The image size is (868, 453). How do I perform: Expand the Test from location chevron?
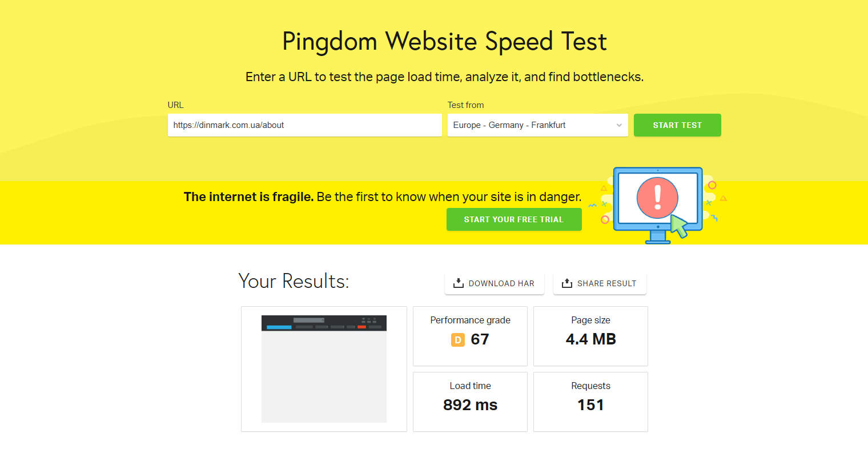point(619,125)
